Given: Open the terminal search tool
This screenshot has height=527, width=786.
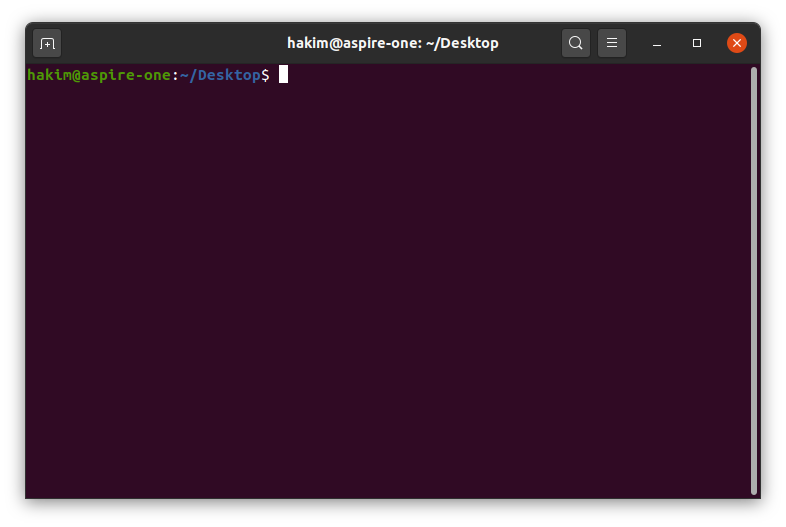Looking at the screenshot, I should [575, 43].
